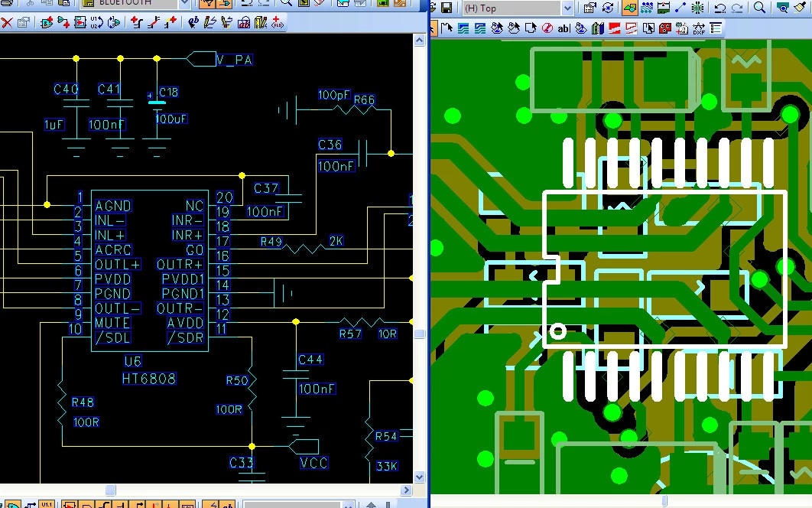Viewport: 812px width, 508px height.
Task: Click the red X delete icon in schematic toolbar
Action: click(x=6, y=23)
